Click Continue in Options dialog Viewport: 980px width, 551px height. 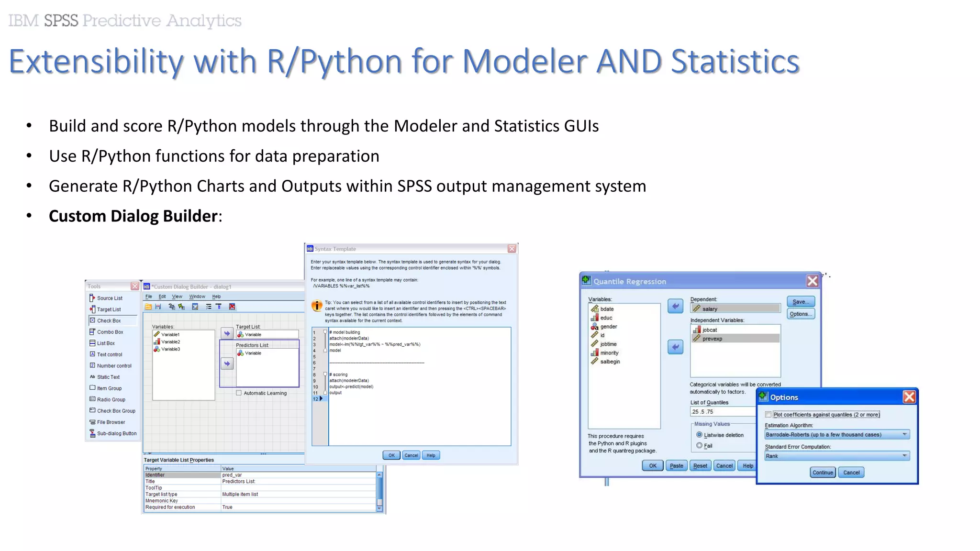pyautogui.click(x=823, y=473)
